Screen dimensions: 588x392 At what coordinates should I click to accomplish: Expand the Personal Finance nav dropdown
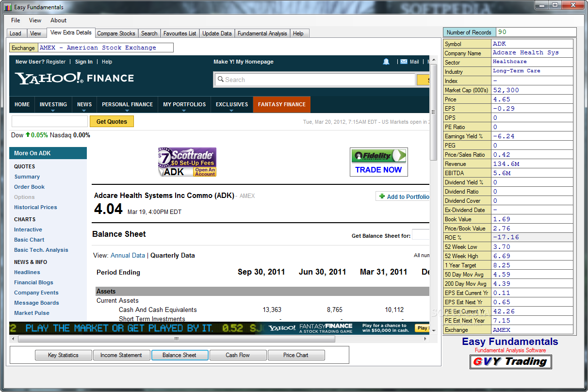(x=127, y=110)
